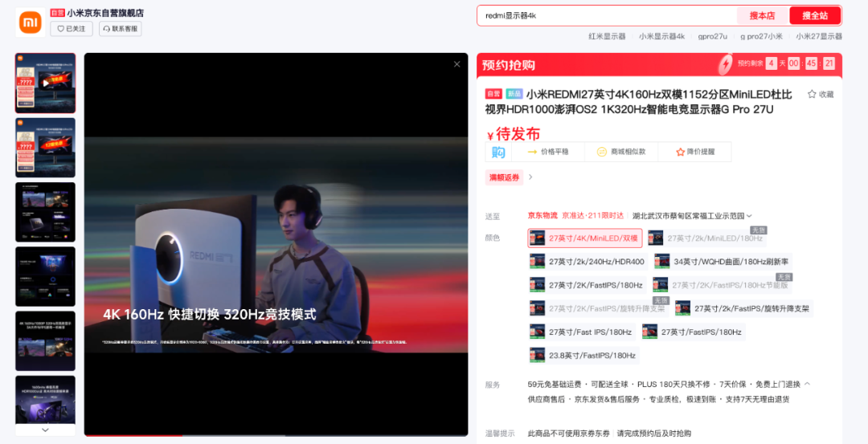The width and height of the screenshot is (868, 444).
Task: Search within this store with 搜本店
Action: (x=762, y=15)
